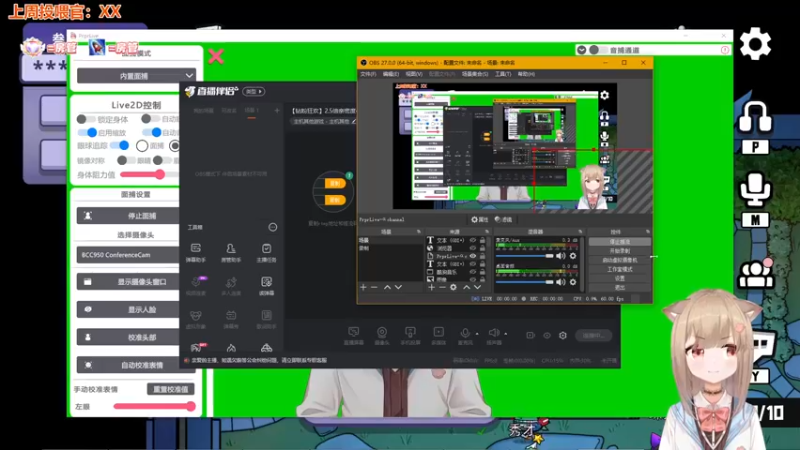Screen dimensions: 800x450
Task: Toggle 锁定身体 switch in Live2D控制
Action: tap(85, 119)
